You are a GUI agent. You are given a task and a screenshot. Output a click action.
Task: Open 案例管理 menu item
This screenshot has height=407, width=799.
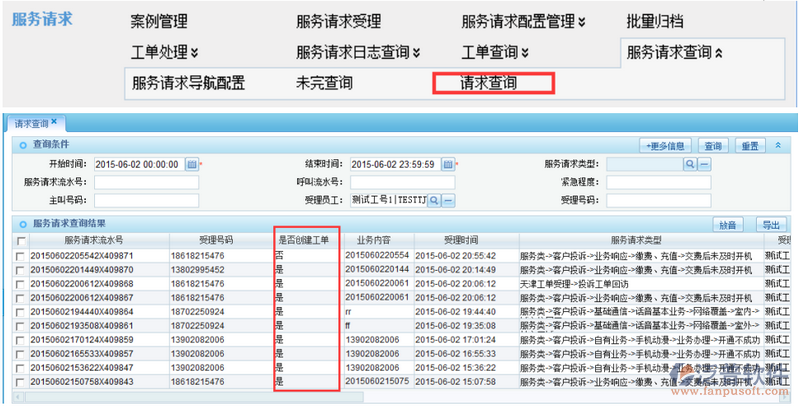point(159,21)
